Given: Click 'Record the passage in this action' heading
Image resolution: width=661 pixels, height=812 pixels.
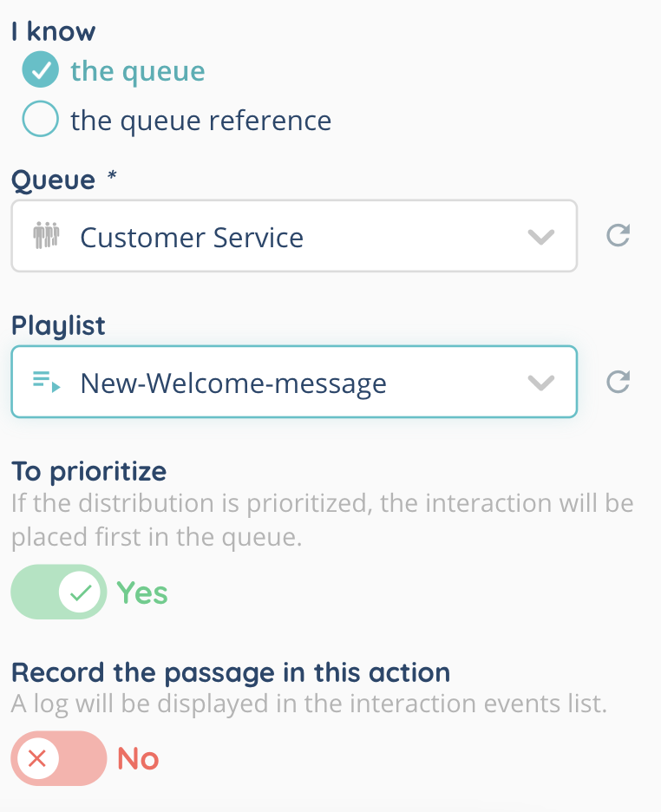Looking at the screenshot, I should pyautogui.click(x=230, y=672).
